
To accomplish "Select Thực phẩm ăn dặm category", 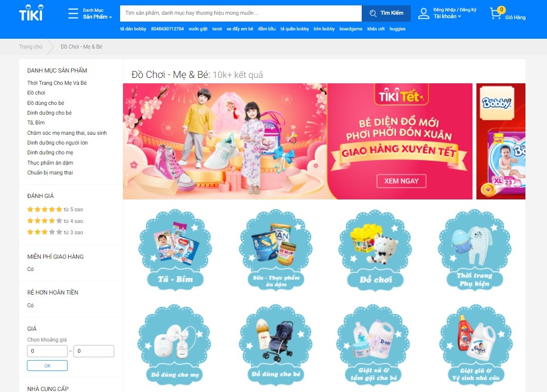I will tap(50, 163).
